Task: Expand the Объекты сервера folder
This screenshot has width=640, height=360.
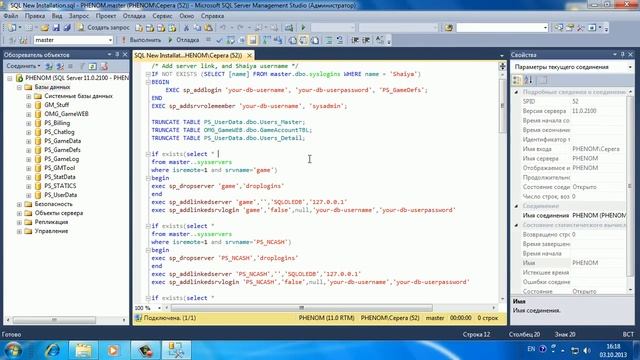Action: [x=19, y=213]
